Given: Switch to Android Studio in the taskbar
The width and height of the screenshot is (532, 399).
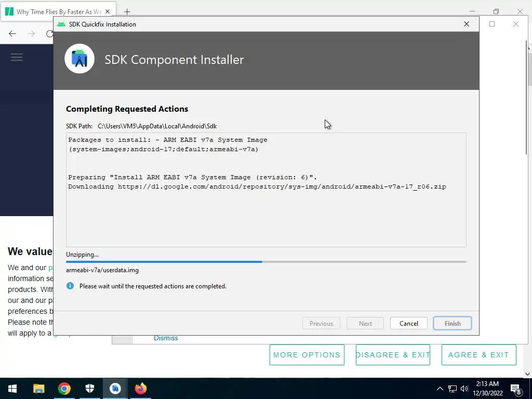Looking at the screenshot, I should (115, 389).
